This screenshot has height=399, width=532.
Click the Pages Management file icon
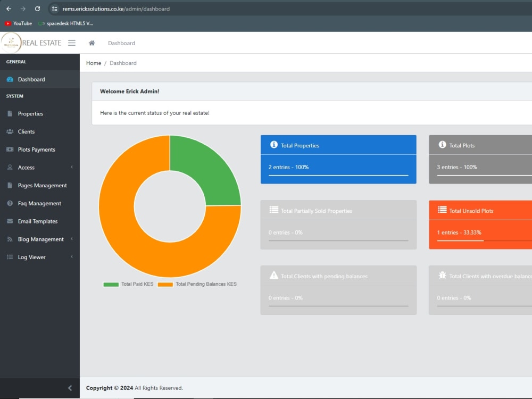pos(10,186)
